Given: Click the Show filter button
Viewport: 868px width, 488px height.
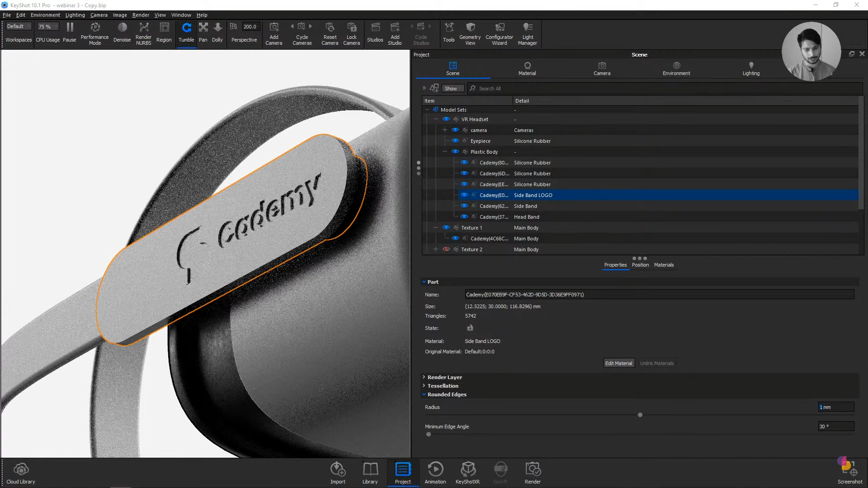Looking at the screenshot, I should point(453,89).
